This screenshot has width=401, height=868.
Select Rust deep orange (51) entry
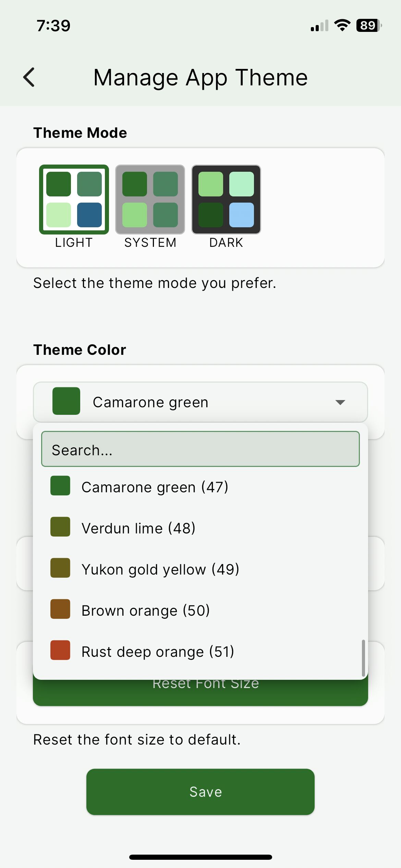point(158,651)
